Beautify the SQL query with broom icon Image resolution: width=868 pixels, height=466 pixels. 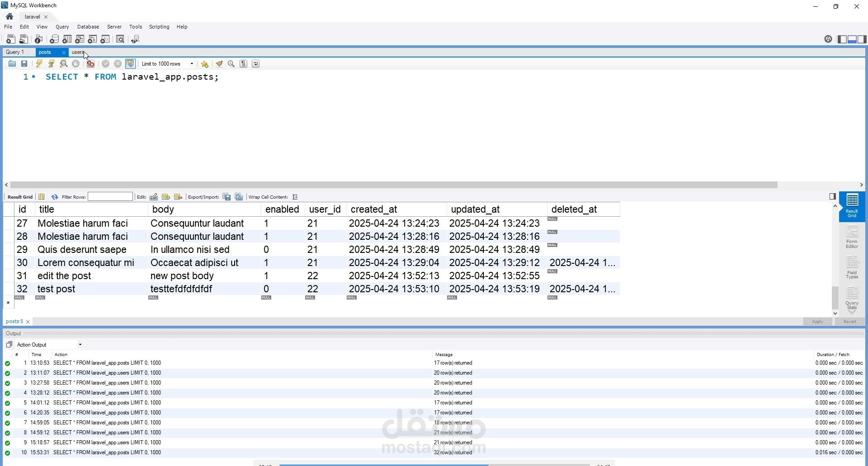[219, 64]
